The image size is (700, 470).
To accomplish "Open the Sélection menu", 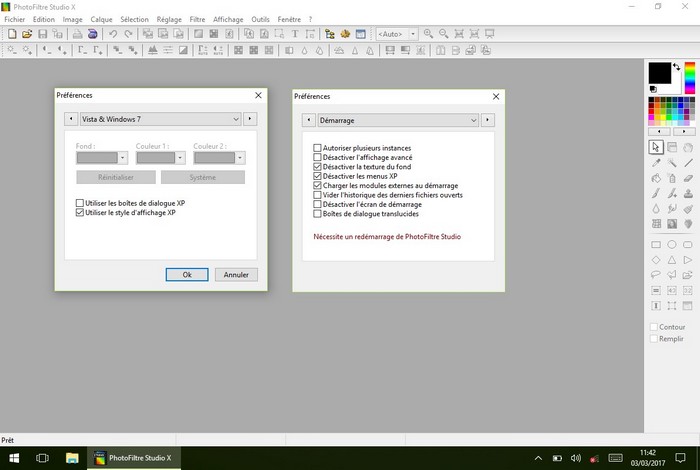I will (134, 20).
